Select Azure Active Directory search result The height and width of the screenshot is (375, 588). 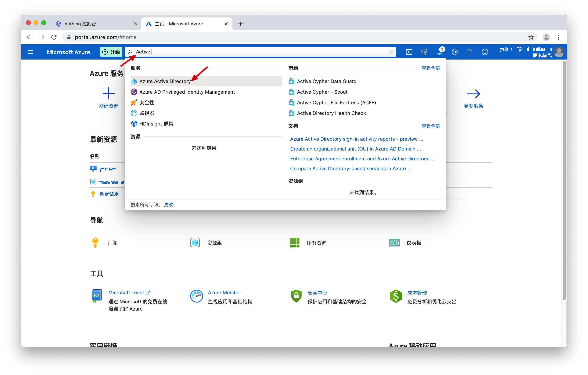click(165, 81)
